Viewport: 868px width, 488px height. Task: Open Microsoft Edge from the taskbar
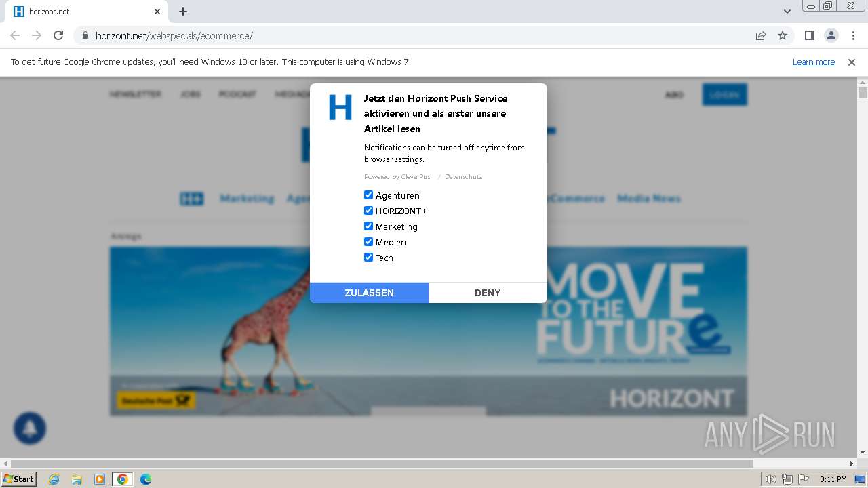146,479
